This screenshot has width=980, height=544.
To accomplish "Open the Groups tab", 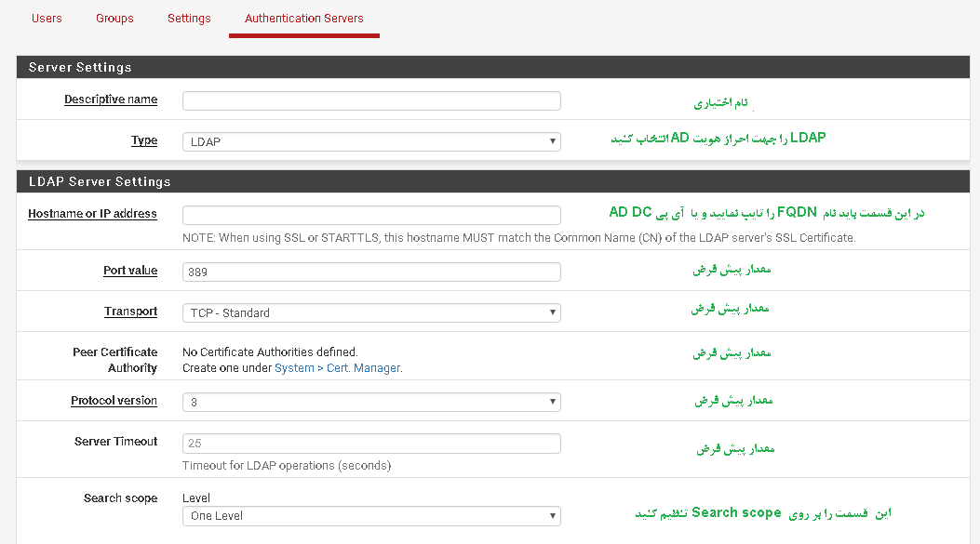I will [114, 19].
